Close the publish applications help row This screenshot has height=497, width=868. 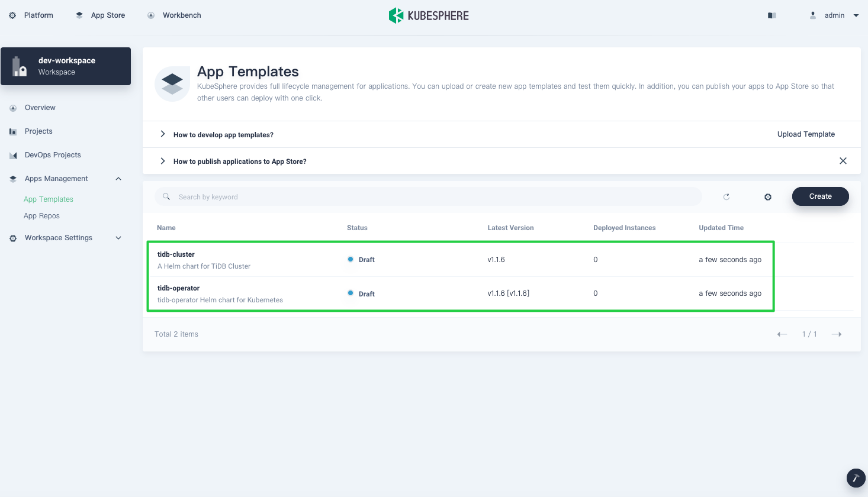(x=843, y=161)
